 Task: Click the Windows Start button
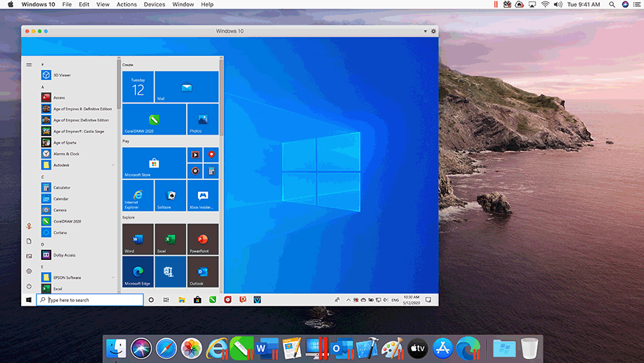tap(29, 300)
